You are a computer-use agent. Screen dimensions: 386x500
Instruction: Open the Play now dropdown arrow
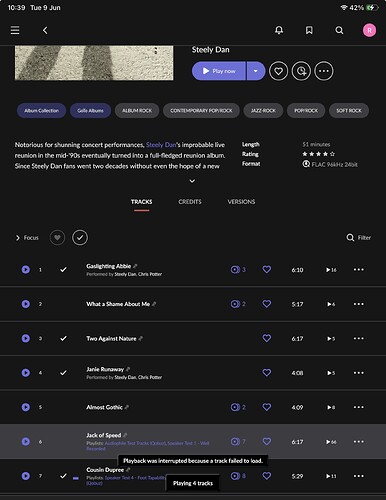tap(256, 71)
